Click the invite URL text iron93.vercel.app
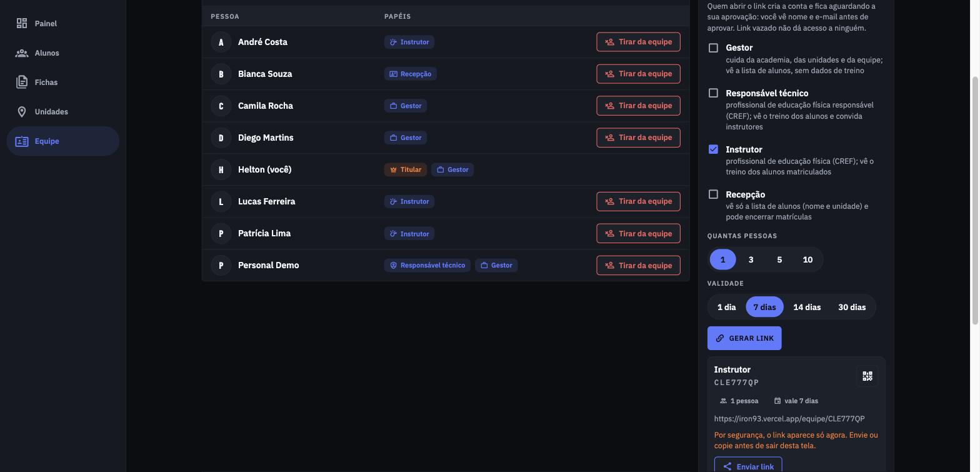980x472 pixels. click(x=789, y=419)
